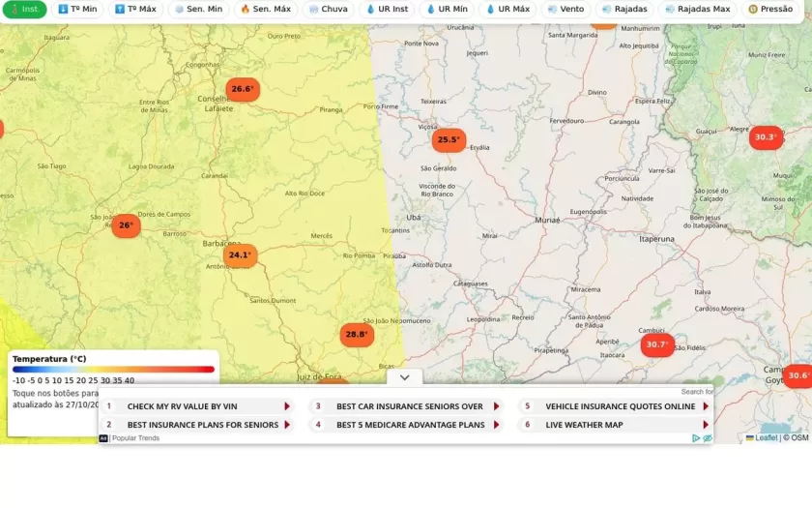Image resolution: width=812 pixels, height=508 pixels.
Task: Click the Cataguases label on map
Action: pos(471,284)
